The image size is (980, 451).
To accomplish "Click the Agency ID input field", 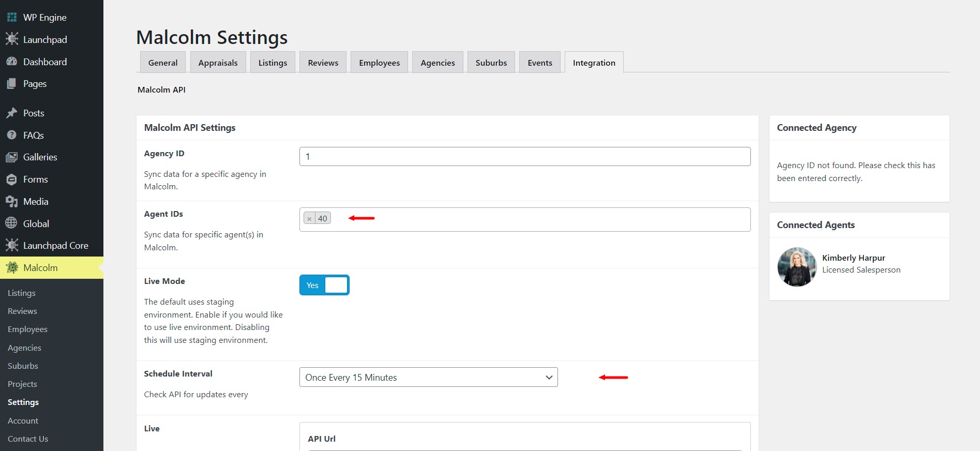I will click(x=524, y=157).
